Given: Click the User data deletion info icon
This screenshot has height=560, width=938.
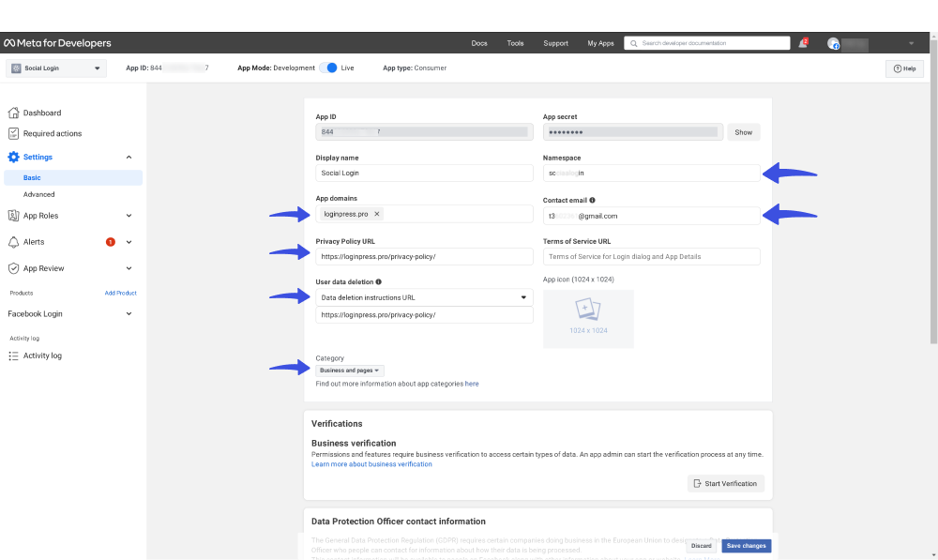Looking at the screenshot, I should [379, 281].
